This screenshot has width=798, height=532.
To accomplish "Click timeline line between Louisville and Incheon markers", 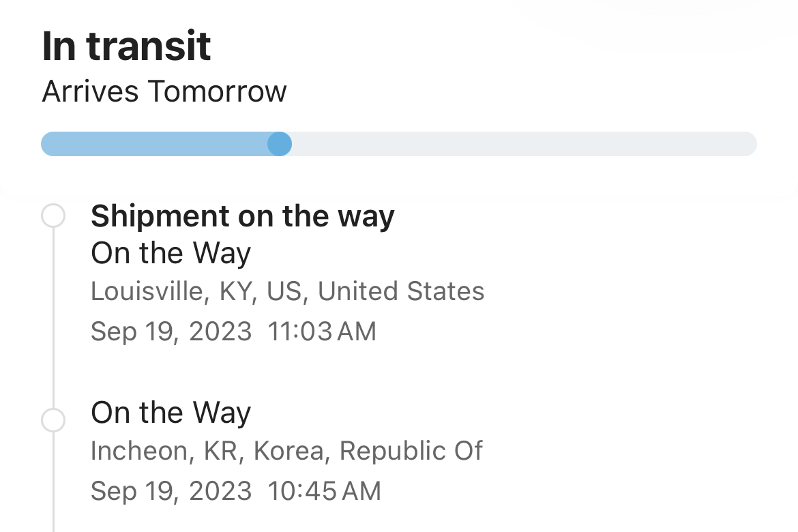I will coord(53,317).
